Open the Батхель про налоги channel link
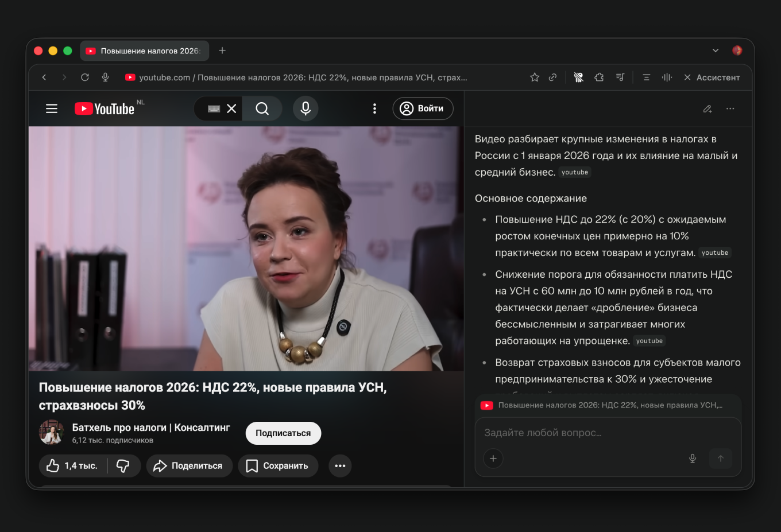 (x=150, y=427)
